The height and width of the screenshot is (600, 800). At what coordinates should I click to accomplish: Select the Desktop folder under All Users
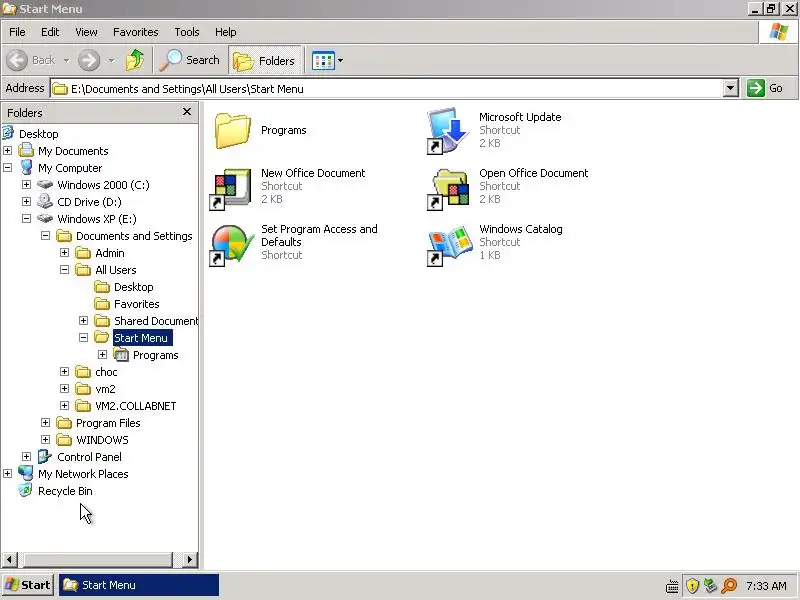click(x=134, y=287)
